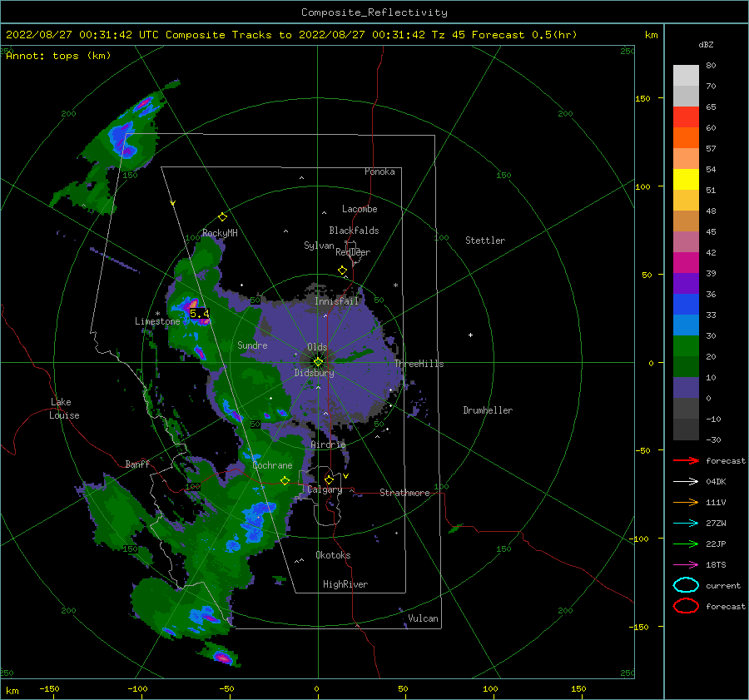Viewport: 749px width, 700px height.
Task: Select the HighRiver label
Action: pos(345,584)
